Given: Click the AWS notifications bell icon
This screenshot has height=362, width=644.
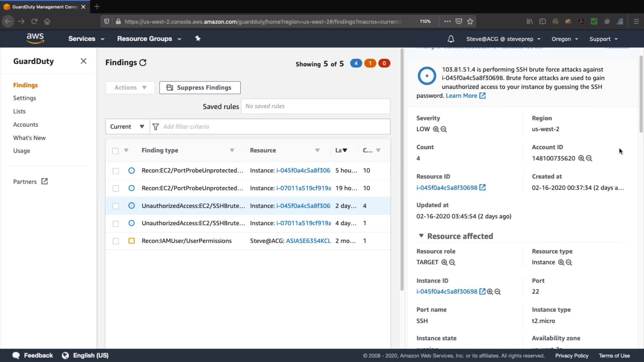Looking at the screenshot, I should (451, 39).
